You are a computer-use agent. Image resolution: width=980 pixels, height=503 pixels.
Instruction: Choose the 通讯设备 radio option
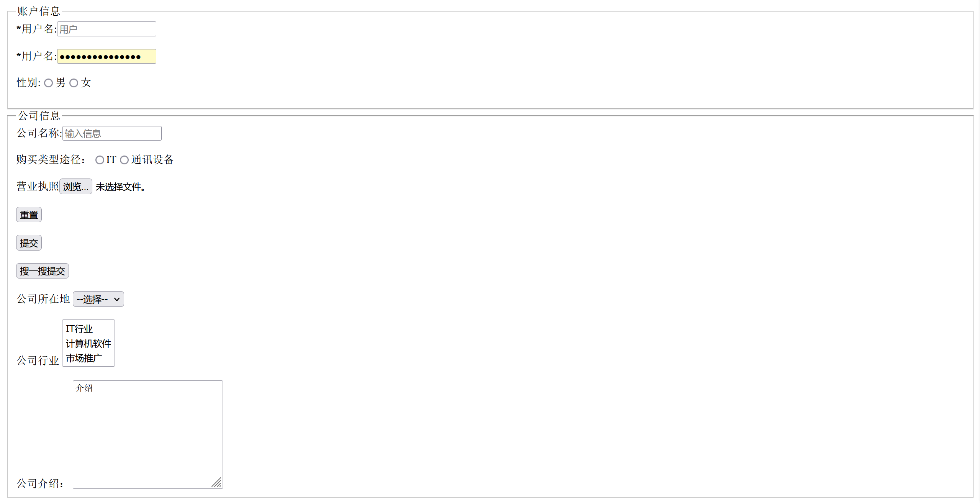tap(124, 160)
